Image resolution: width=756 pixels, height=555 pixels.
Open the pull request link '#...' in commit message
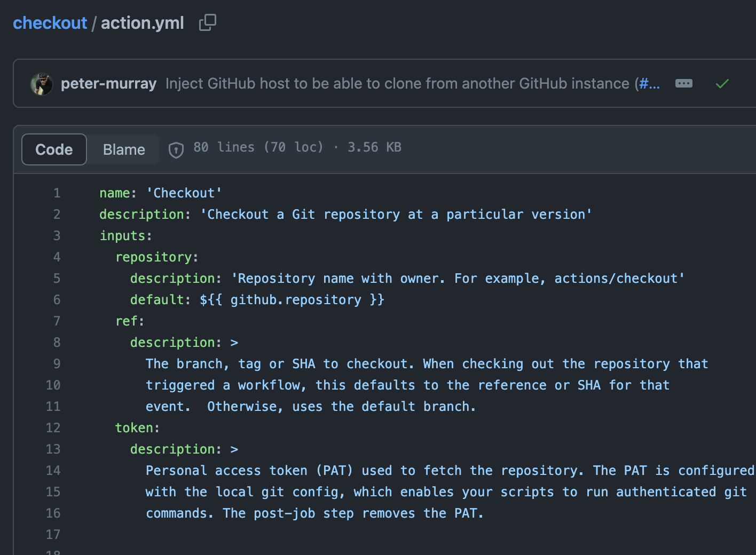coord(649,84)
